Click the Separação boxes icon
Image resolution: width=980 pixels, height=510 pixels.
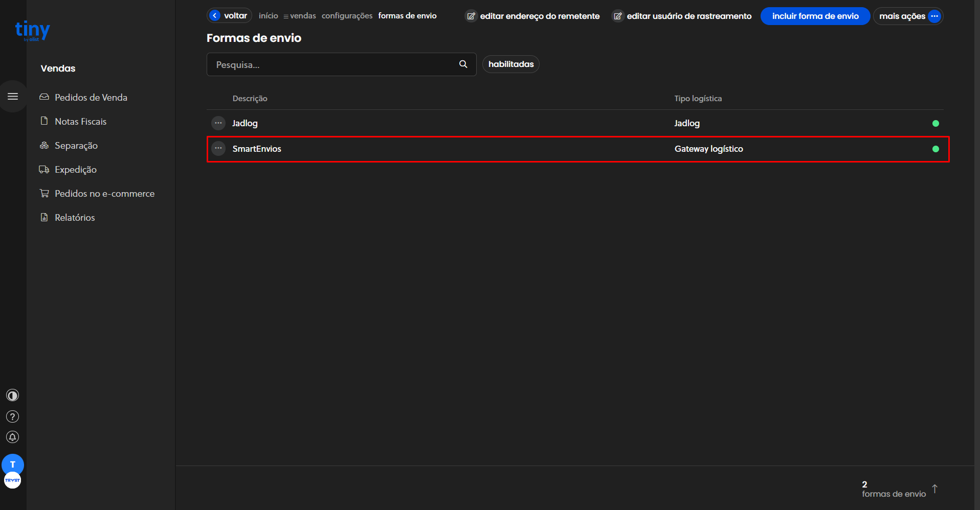pyautogui.click(x=44, y=145)
